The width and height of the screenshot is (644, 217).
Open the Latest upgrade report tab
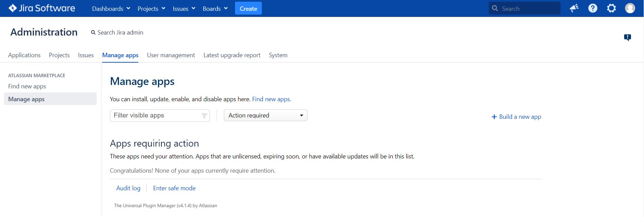[x=232, y=55]
